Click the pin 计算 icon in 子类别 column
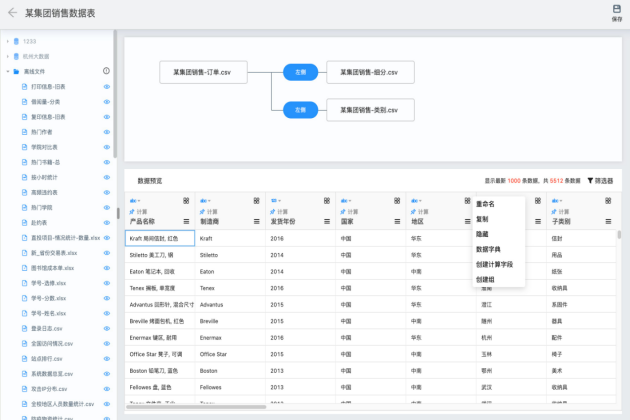The image size is (630, 420). click(x=554, y=212)
